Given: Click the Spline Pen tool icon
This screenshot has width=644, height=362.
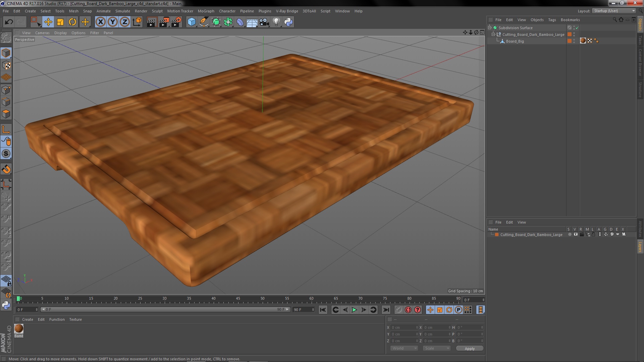Looking at the screenshot, I should [x=204, y=22].
